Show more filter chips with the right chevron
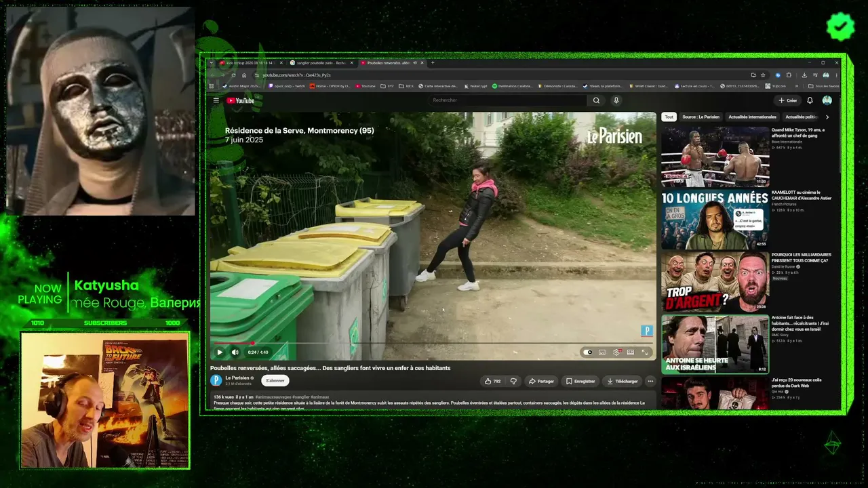 (827, 117)
